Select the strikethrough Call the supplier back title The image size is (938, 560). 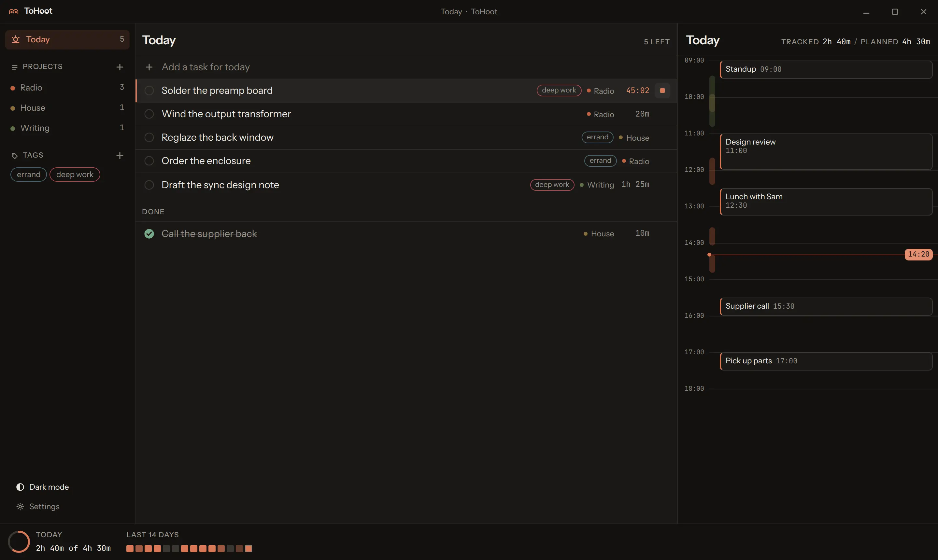(209, 234)
